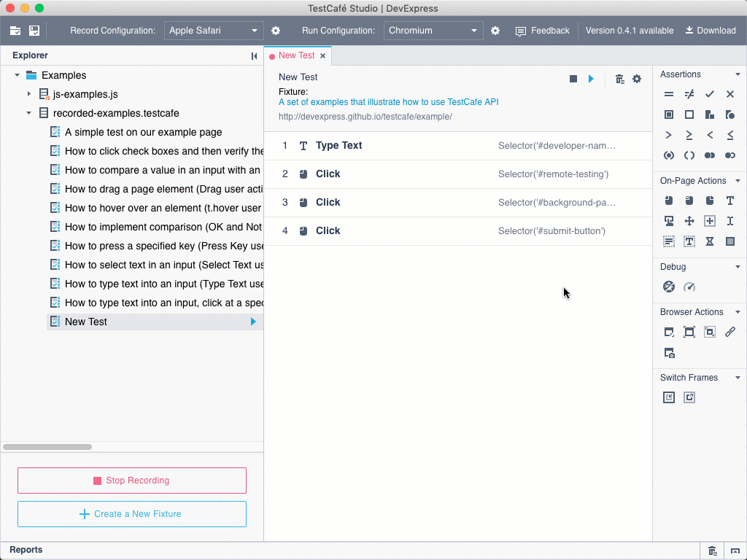Open test settings gear beside the trash icon

(637, 79)
